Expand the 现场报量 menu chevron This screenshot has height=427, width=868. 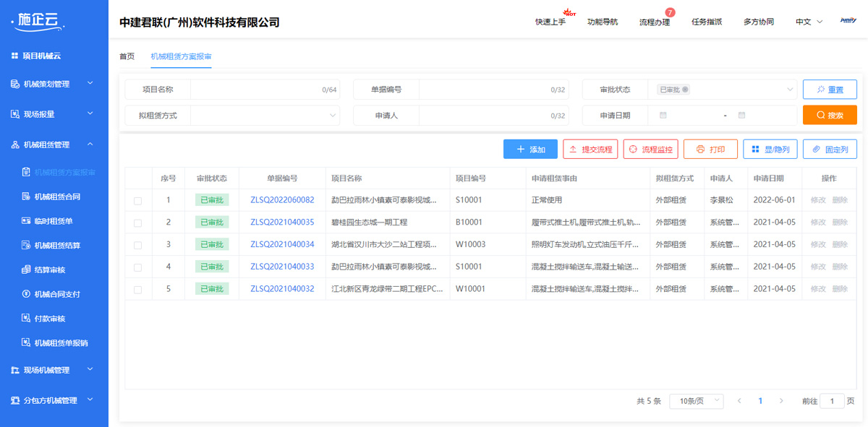pyautogui.click(x=90, y=113)
